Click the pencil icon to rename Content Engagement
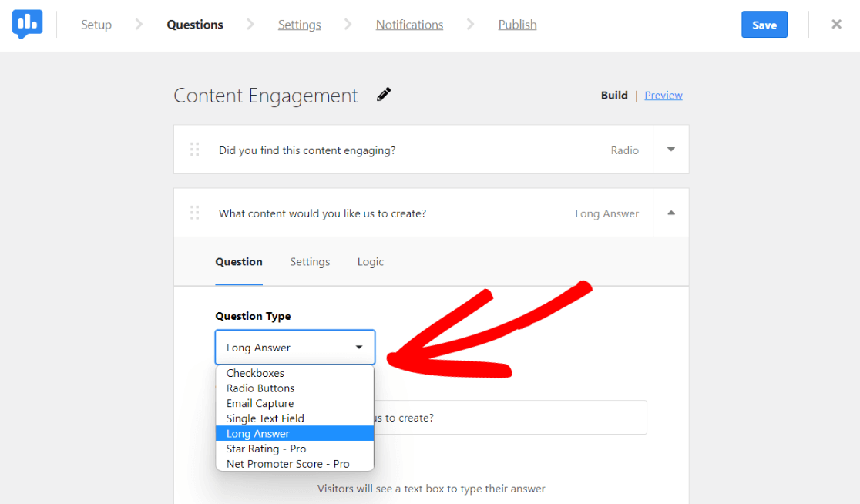Image resolution: width=860 pixels, height=504 pixels. click(383, 94)
